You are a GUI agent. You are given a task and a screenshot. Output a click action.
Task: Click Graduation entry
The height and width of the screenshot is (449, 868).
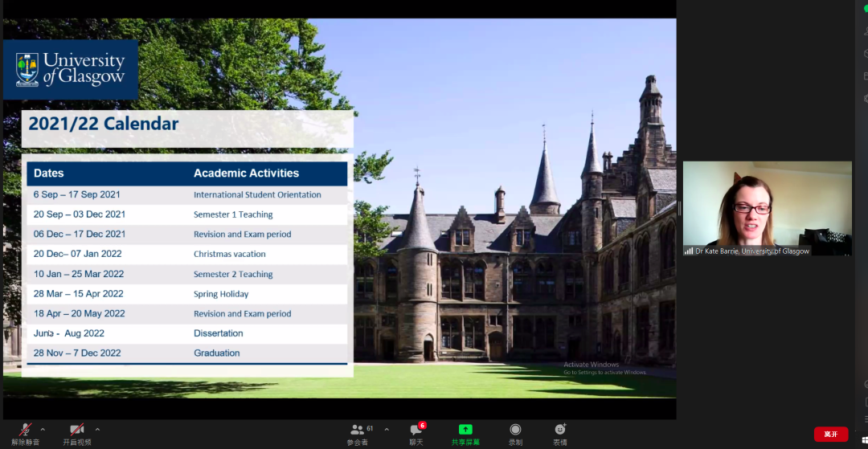tap(216, 353)
